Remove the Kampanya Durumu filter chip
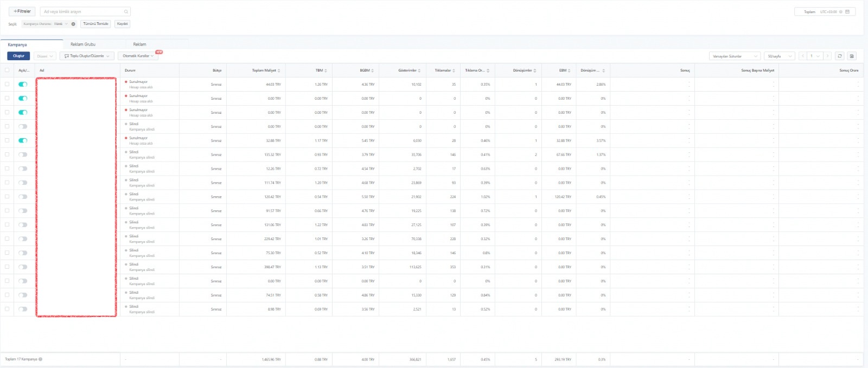 click(73, 24)
